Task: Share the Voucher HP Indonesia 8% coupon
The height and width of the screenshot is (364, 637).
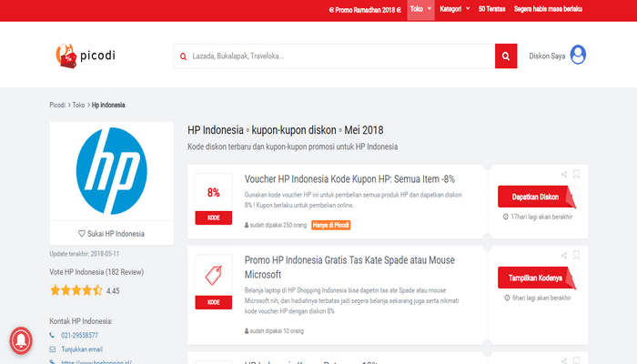Action: (x=564, y=175)
